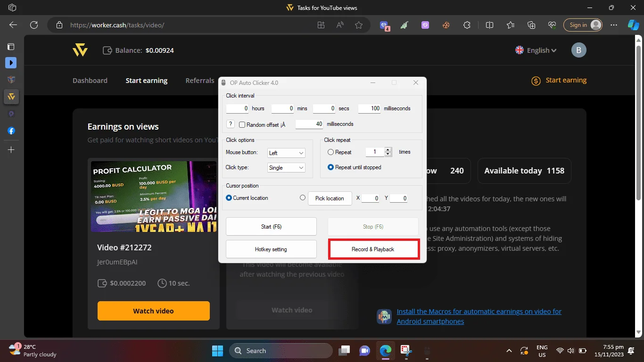Open Video #212272 thumbnail

[154, 197]
